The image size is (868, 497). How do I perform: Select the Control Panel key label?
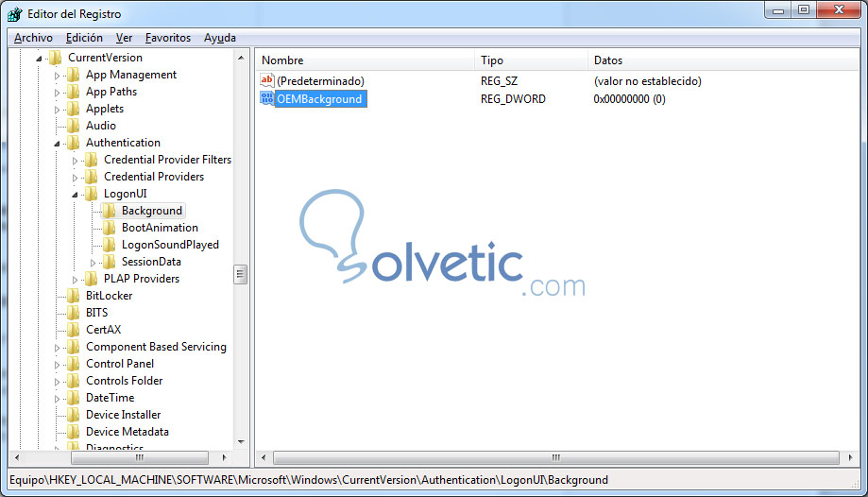[120, 364]
